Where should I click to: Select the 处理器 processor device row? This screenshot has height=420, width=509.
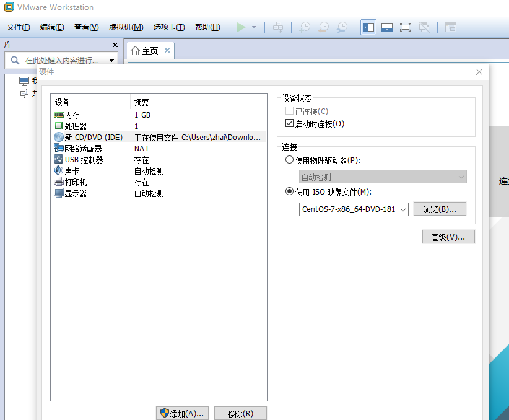click(x=159, y=126)
